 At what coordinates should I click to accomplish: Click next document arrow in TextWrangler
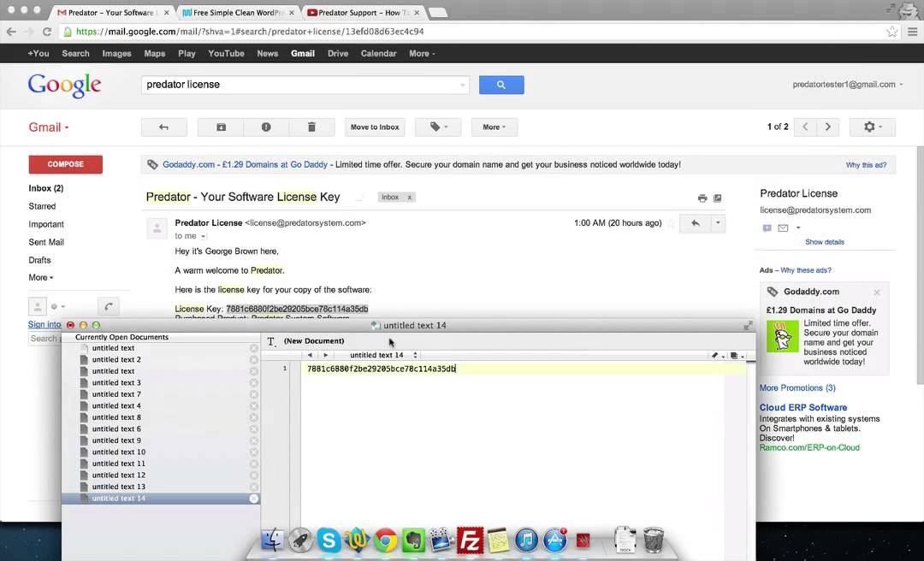pyautogui.click(x=325, y=356)
